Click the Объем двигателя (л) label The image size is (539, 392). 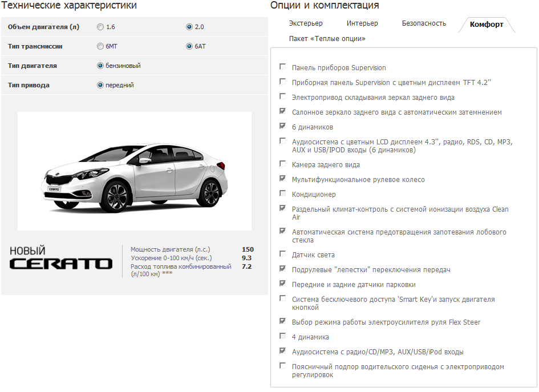pos(44,27)
